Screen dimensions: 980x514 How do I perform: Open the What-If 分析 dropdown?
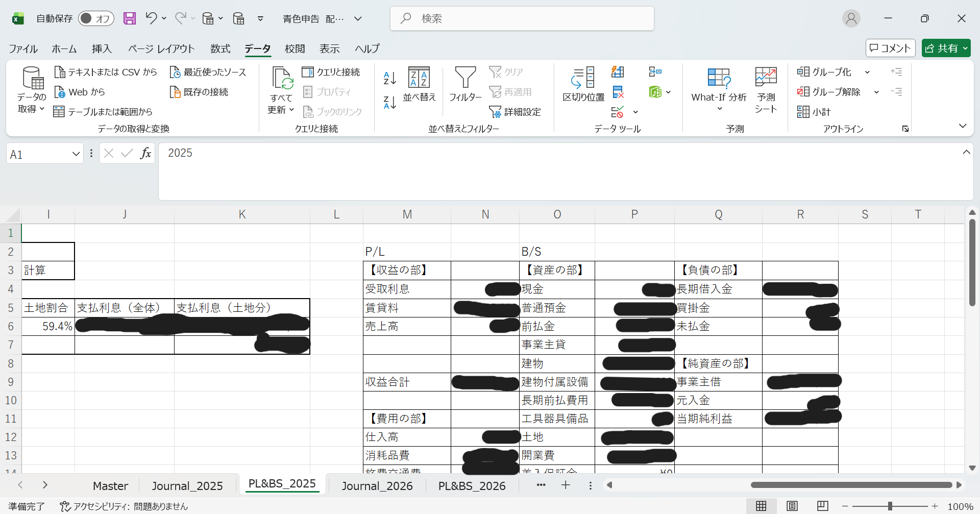tap(719, 90)
